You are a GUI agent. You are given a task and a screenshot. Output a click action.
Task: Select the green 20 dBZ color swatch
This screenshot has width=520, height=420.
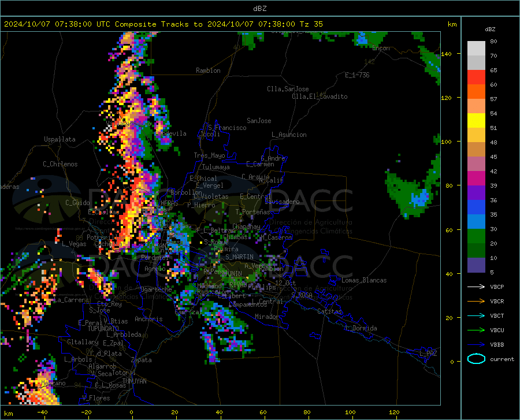click(x=476, y=236)
